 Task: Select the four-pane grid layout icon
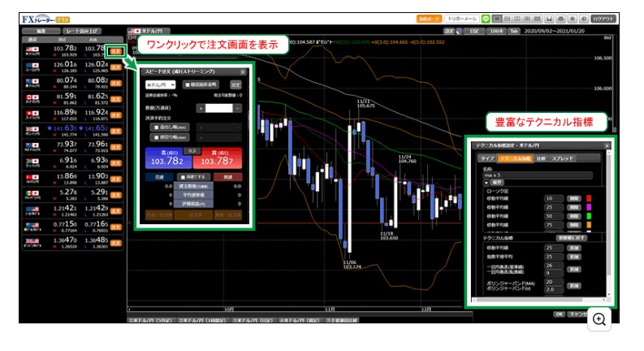[529, 18]
